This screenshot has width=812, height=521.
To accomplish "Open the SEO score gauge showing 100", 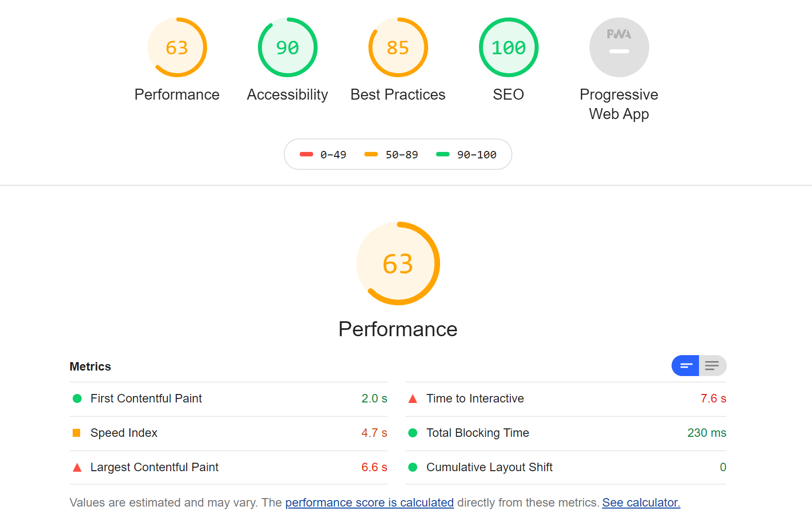I will tap(509, 47).
